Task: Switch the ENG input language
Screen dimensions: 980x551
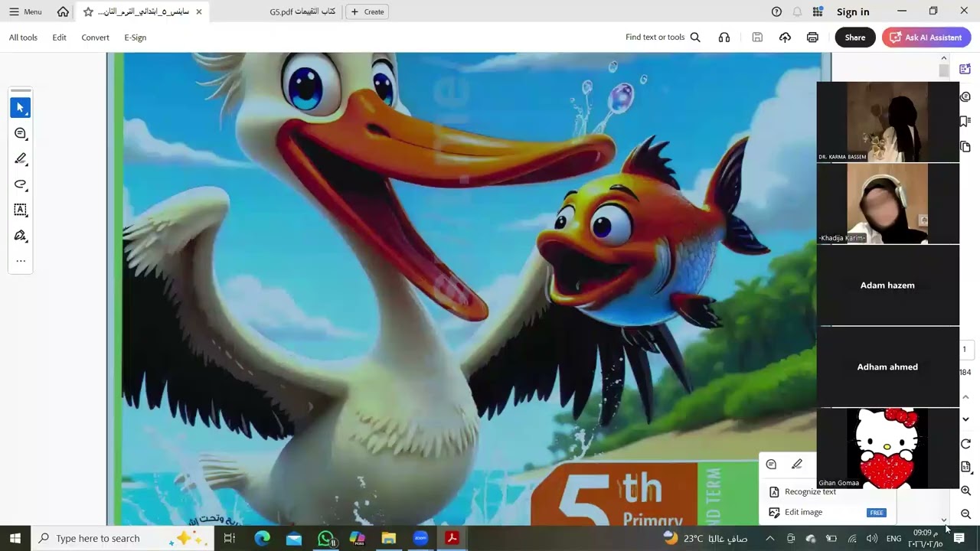Action: click(893, 539)
